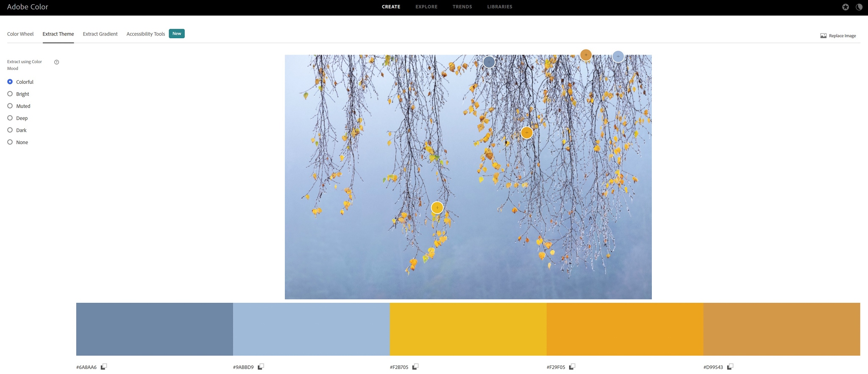Open Extract Theme tab

pos(58,34)
